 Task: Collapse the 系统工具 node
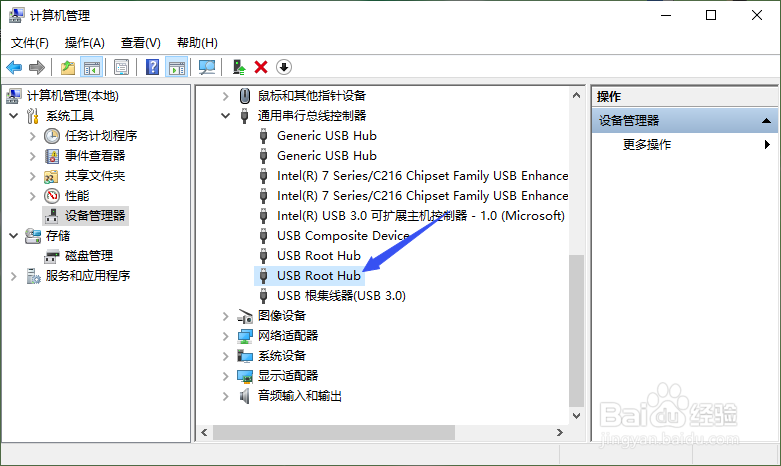coord(14,116)
